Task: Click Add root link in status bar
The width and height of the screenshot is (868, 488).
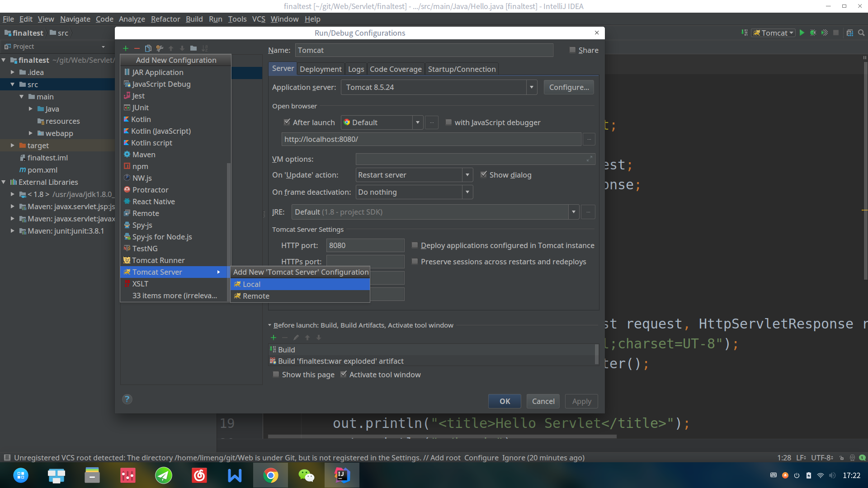Action: click(445, 458)
